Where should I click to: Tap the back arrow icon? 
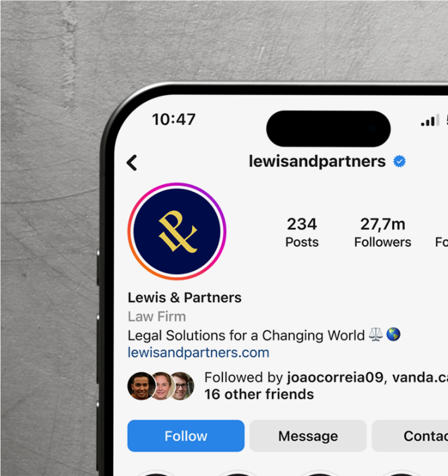[x=132, y=162]
